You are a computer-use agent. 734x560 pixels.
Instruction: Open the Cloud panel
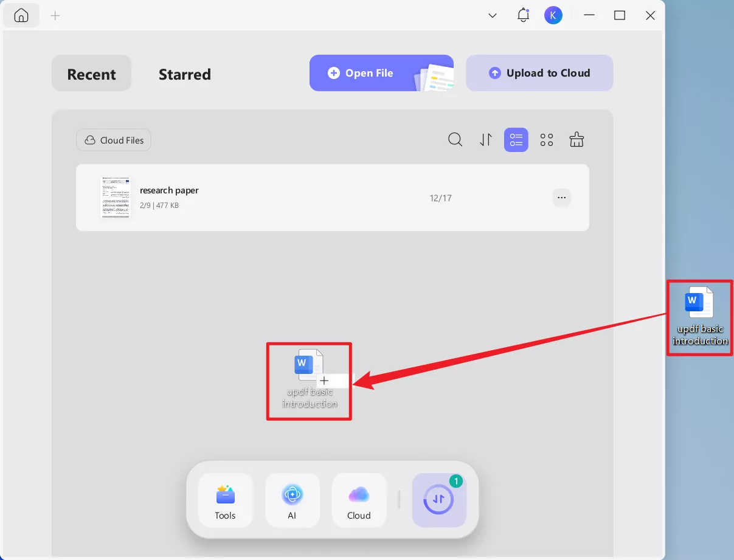[x=359, y=499]
